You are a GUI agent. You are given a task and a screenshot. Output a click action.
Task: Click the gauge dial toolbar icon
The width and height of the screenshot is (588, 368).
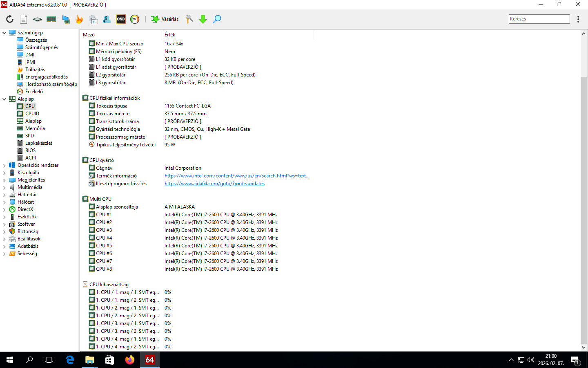[x=135, y=19]
